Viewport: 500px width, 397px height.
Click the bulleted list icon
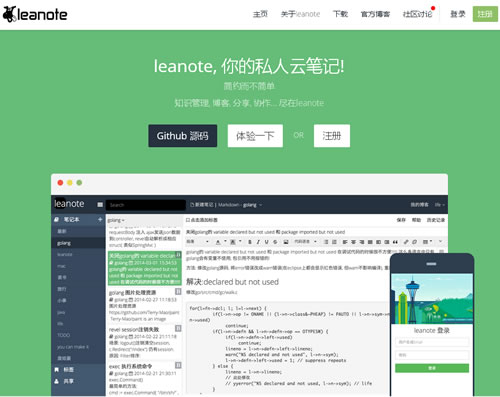tap(326, 242)
